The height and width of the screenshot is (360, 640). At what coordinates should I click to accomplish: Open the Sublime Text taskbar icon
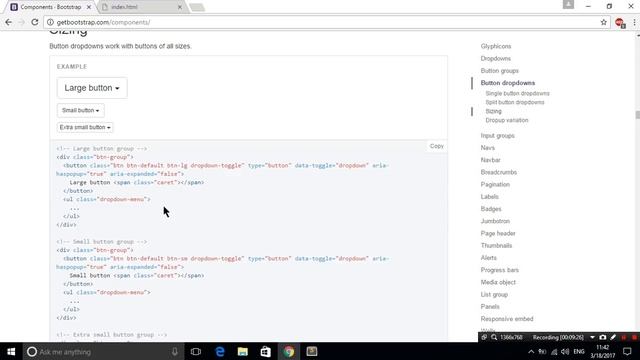[312, 351]
